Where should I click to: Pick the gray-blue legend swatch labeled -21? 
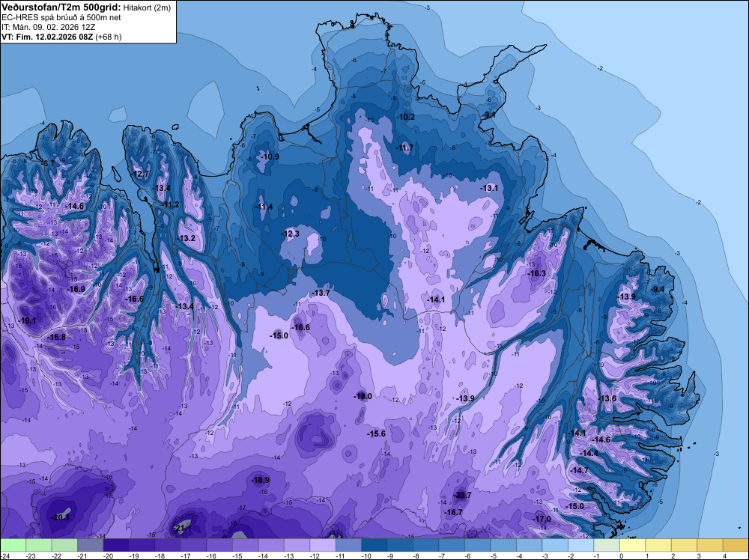(91, 545)
